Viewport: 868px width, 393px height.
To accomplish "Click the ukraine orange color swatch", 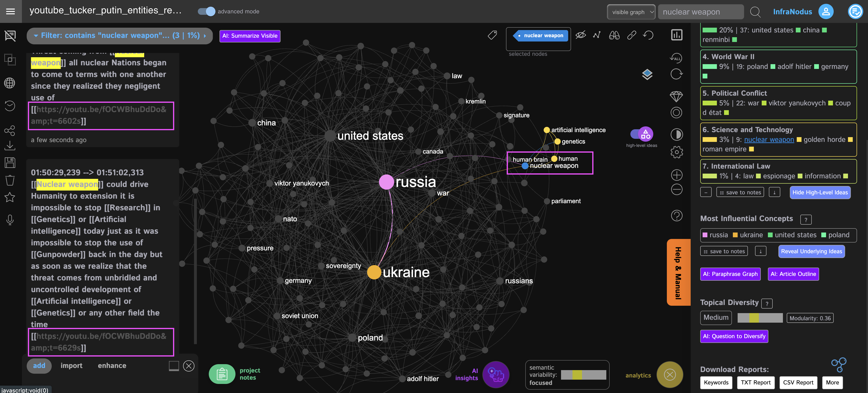I will coord(735,235).
